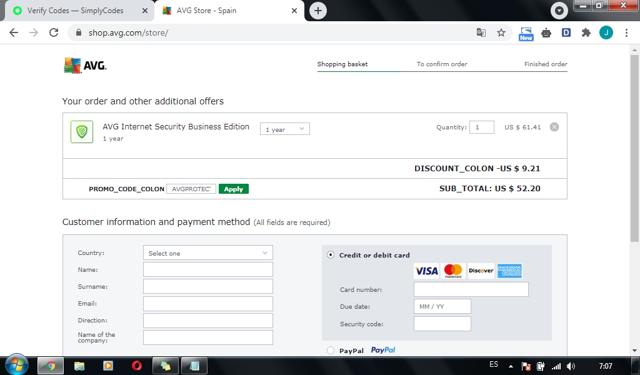The width and height of the screenshot is (640, 375).
Task: Show hidden tray icons arrow
Action: click(511, 366)
